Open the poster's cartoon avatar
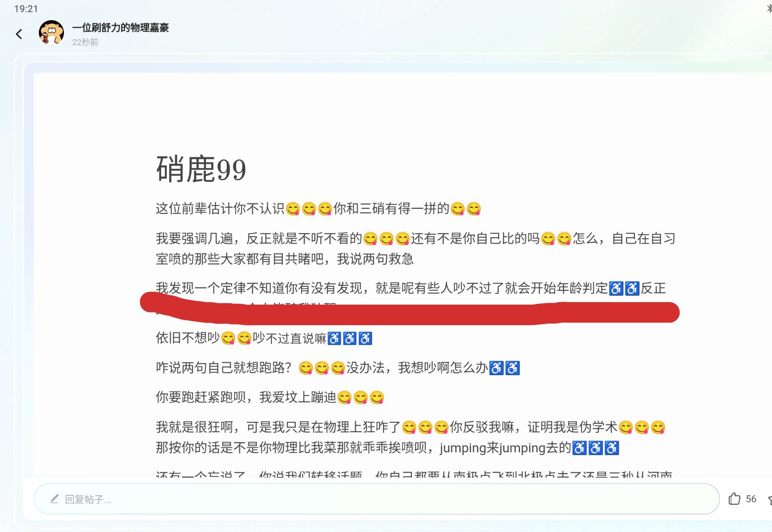 coord(51,33)
